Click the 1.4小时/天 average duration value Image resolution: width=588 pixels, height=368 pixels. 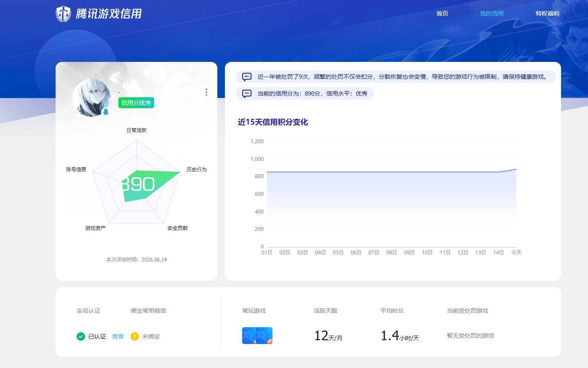[400, 336]
